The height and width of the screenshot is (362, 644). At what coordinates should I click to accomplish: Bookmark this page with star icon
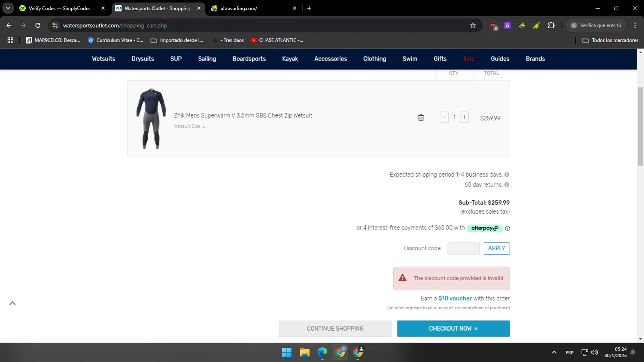pyautogui.click(x=473, y=25)
